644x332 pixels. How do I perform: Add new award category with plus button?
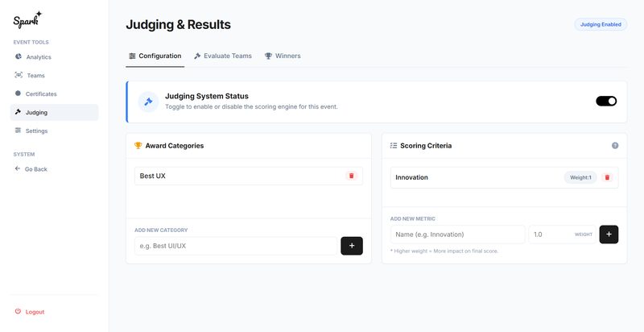pos(352,246)
